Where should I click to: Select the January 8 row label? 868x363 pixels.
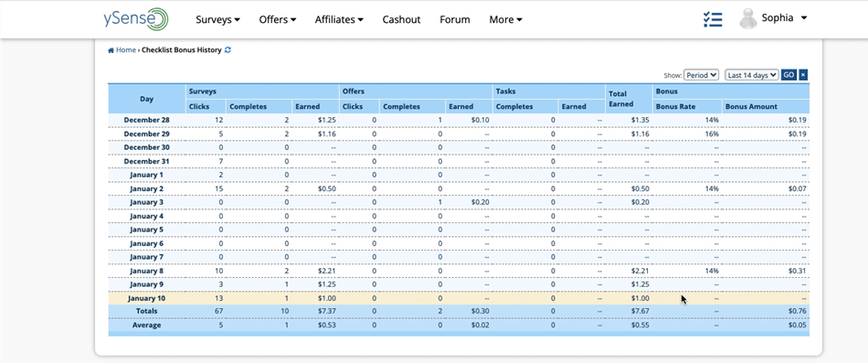[147, 271]
